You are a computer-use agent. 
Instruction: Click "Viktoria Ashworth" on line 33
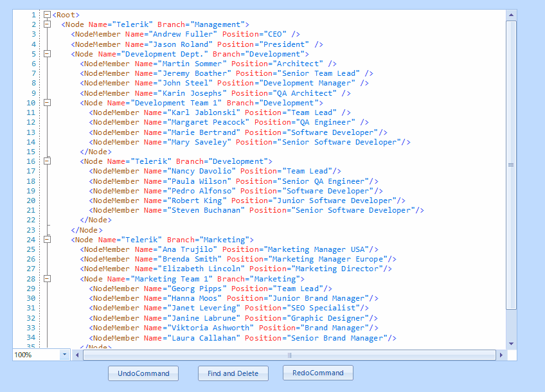coord(211,328)
